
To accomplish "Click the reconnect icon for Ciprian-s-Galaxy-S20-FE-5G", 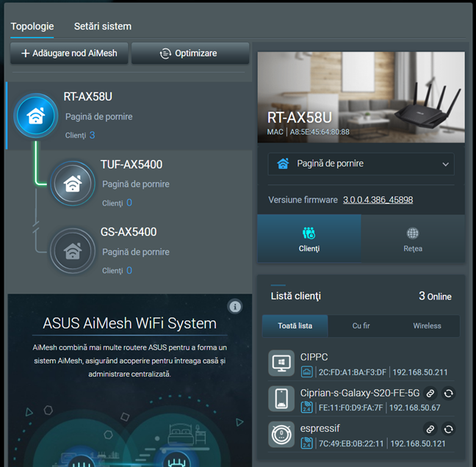I will (x=448, y=394).
